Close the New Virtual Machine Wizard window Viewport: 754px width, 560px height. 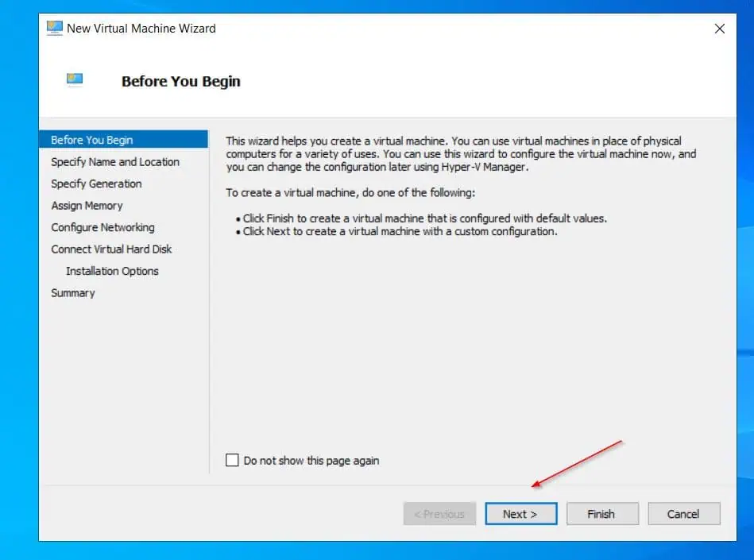click(719, 29)
